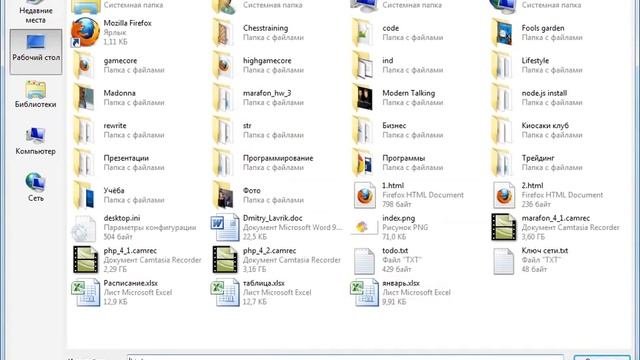
Task: Select the Программы folder icon
Action: [x=362, y=162]
